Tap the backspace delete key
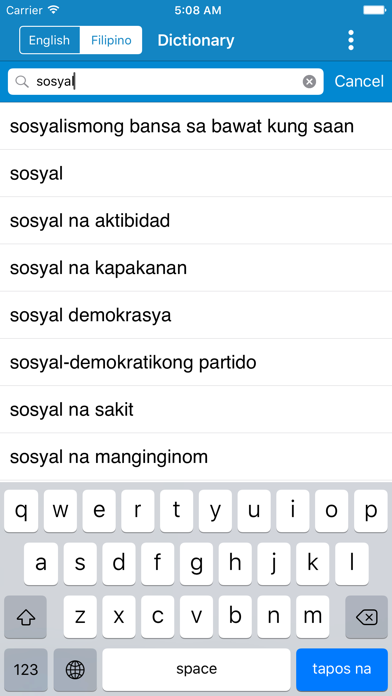392x696 pixels. [366, 617]
